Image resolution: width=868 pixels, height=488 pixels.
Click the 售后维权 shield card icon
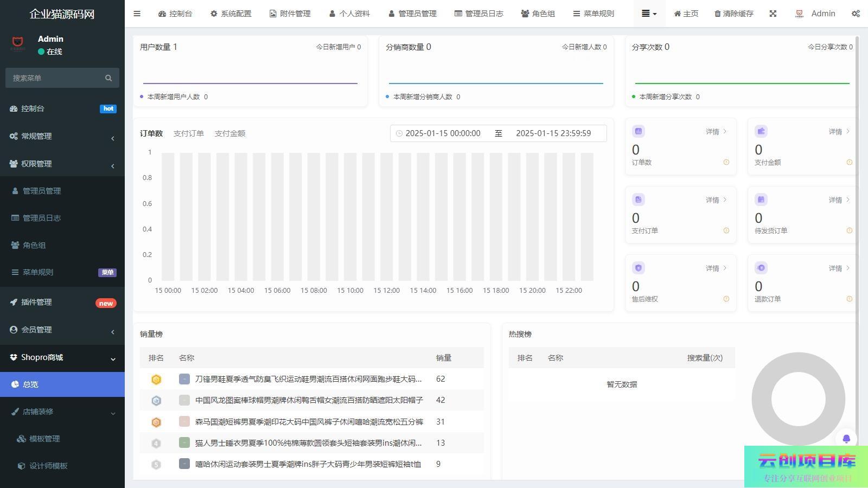tap(639, 268)
